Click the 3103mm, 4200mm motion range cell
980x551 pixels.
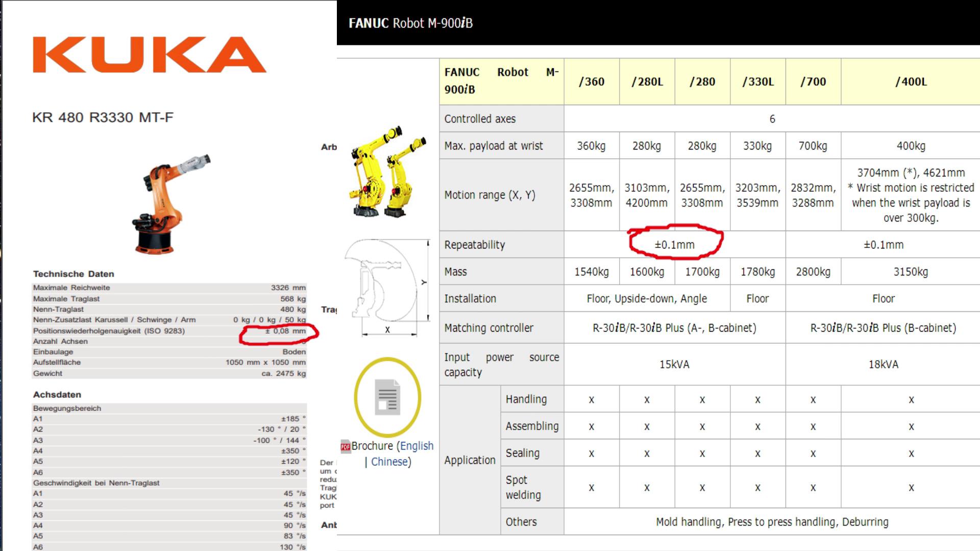tap(647, 195)
